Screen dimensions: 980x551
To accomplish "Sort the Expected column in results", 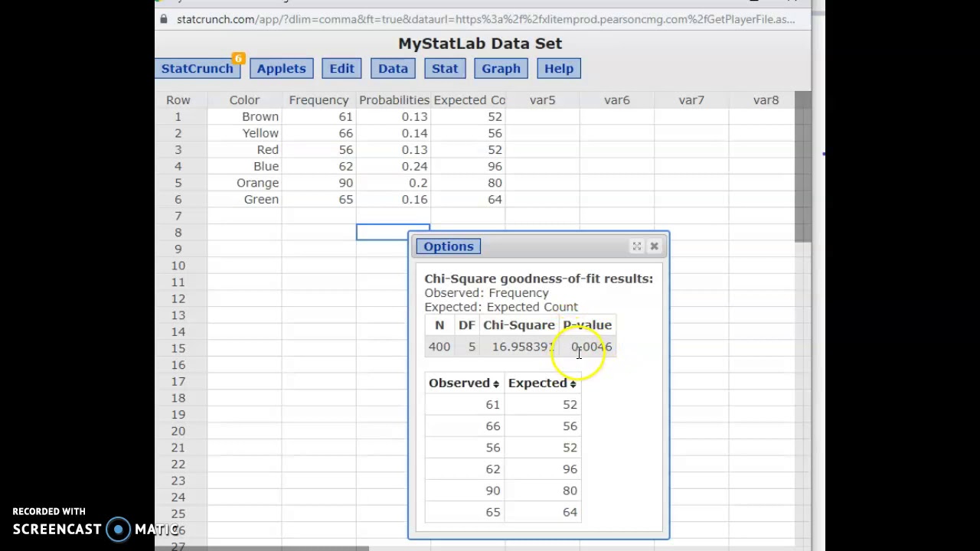I will coord(542,383).
